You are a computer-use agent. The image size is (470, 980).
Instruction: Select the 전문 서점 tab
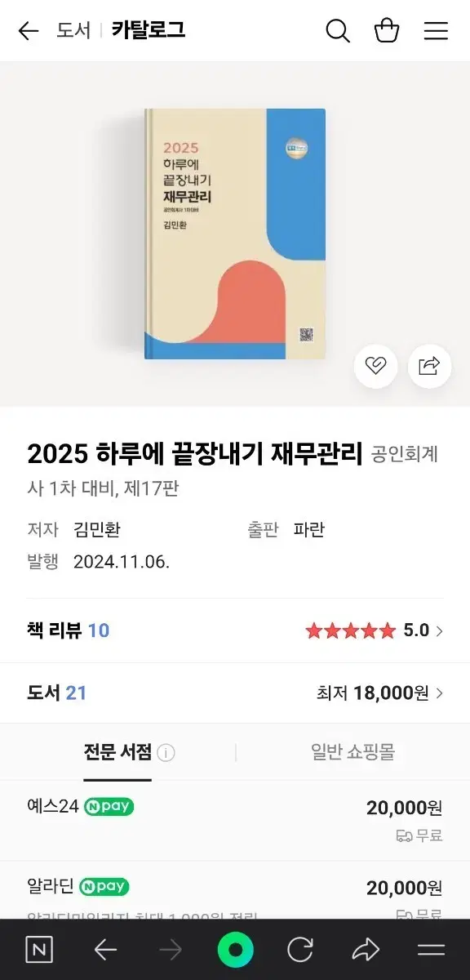pos(117,751)
